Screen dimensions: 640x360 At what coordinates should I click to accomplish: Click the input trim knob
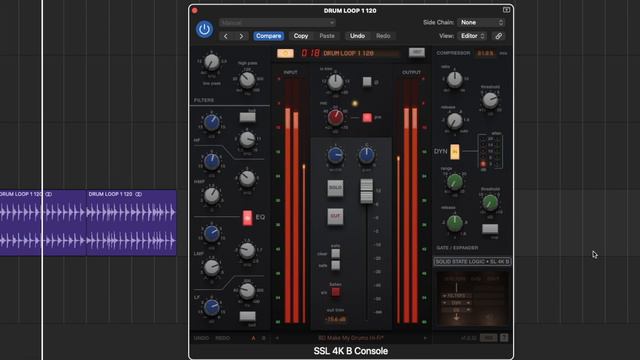(x=336, y=82)
